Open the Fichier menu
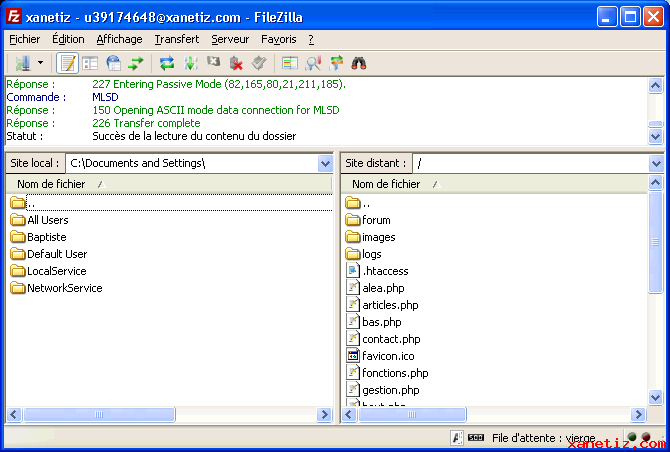 click(24, 39)
